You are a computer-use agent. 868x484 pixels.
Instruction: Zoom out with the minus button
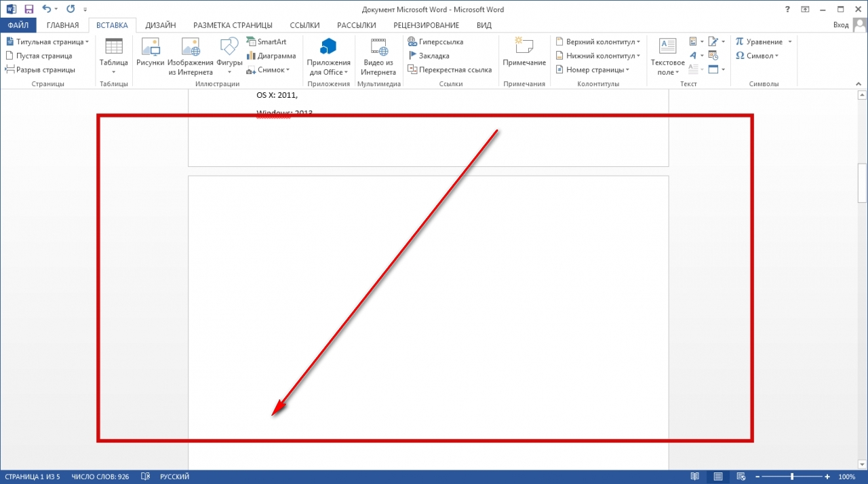(x=757, y=477)
